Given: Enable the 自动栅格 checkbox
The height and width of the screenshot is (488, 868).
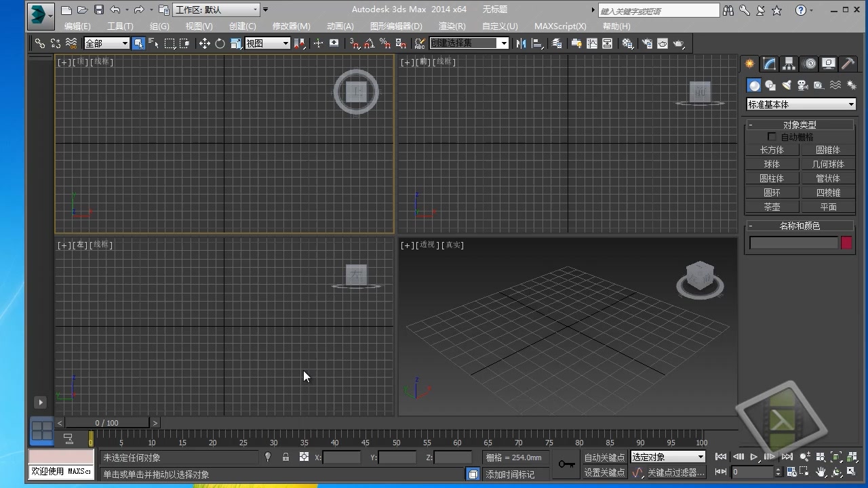Looking at the screenshot, I should [772, 137].
